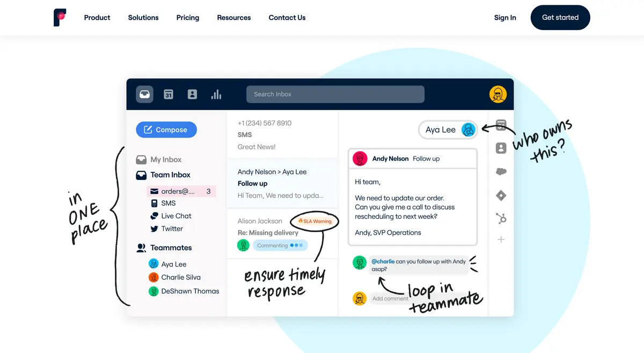
Task: Click the Search Inbox field
Action: pyautogui.click(x=335, y=94)
